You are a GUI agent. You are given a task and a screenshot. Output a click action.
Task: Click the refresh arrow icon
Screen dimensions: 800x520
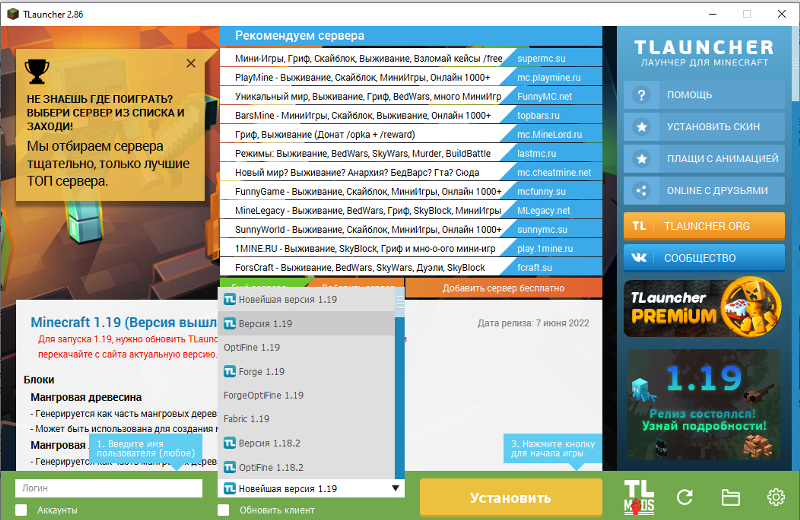click(x=685, y=497)
